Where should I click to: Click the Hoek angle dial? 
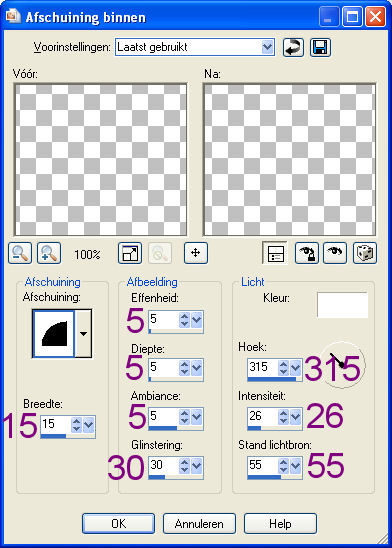[342, 365]
